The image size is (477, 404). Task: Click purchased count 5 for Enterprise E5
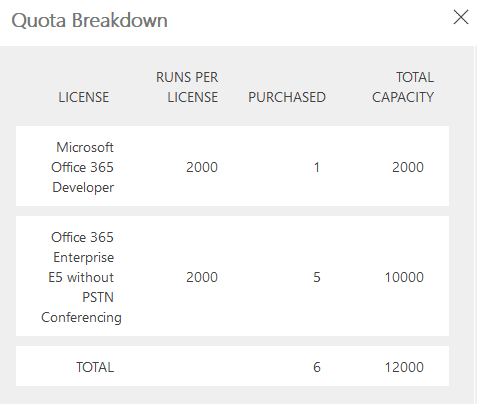tap(317, 277)
